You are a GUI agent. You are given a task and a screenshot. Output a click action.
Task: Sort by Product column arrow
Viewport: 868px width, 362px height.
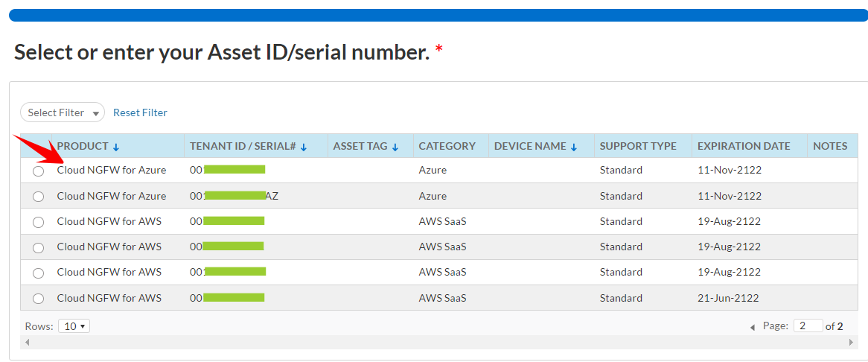(x=116, y=147)
